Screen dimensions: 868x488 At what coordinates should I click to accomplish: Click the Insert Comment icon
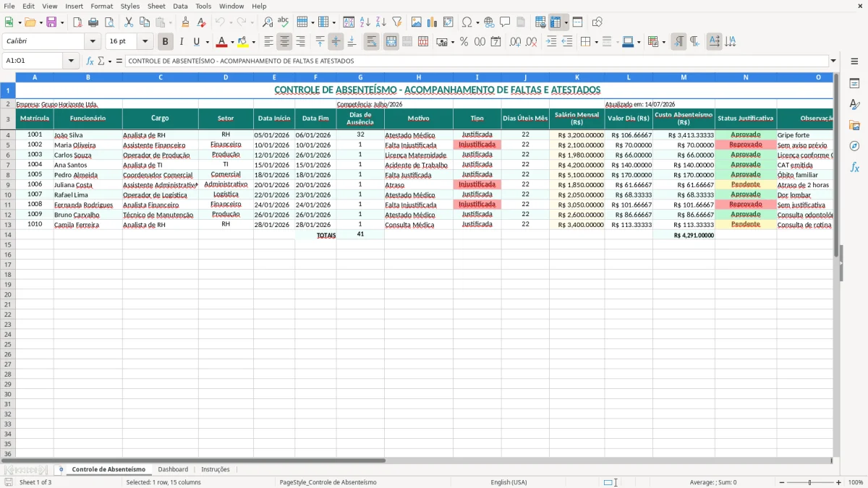tap(505, 22)
